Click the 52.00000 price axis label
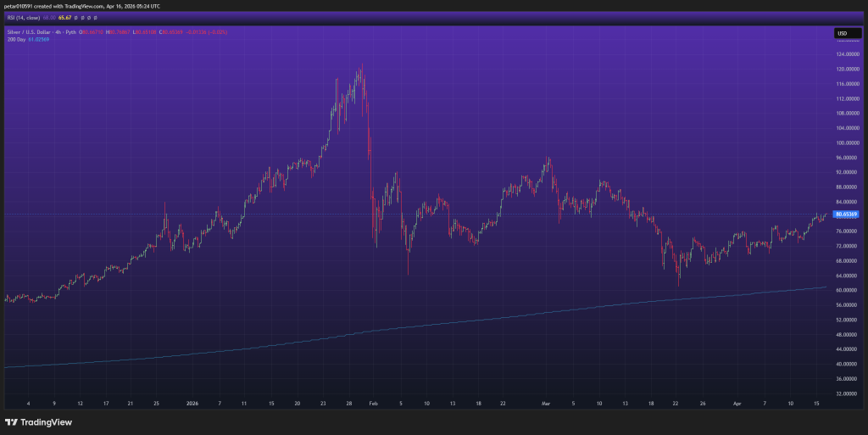 [848, 320]
